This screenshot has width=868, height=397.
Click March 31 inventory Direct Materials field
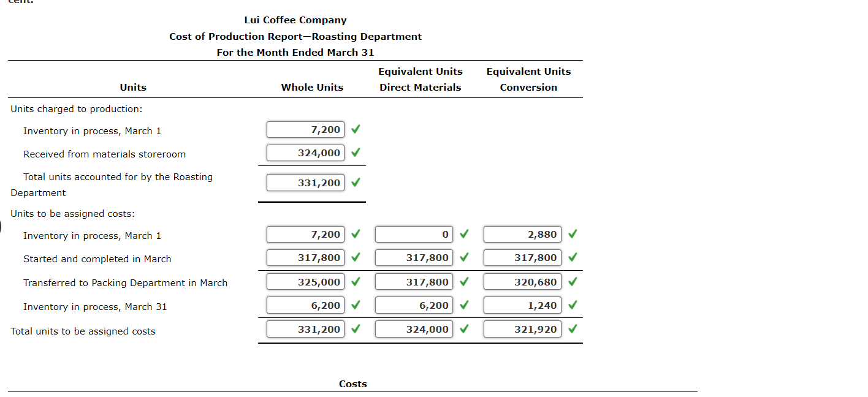click(414, 305)
